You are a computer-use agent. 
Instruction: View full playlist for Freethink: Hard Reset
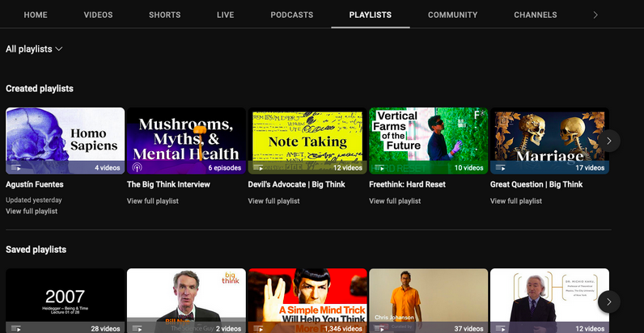(395, 201)
